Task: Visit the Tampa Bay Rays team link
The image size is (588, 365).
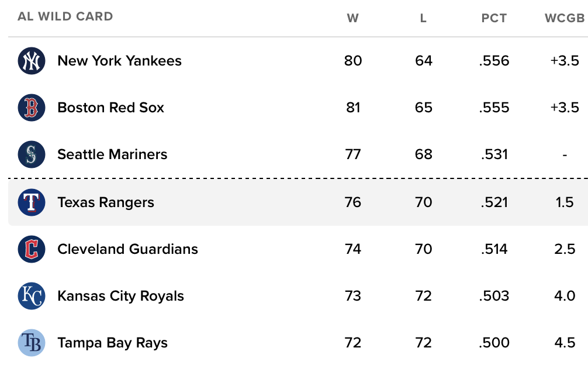Action: pyautogui.click(x=112, y=343)
